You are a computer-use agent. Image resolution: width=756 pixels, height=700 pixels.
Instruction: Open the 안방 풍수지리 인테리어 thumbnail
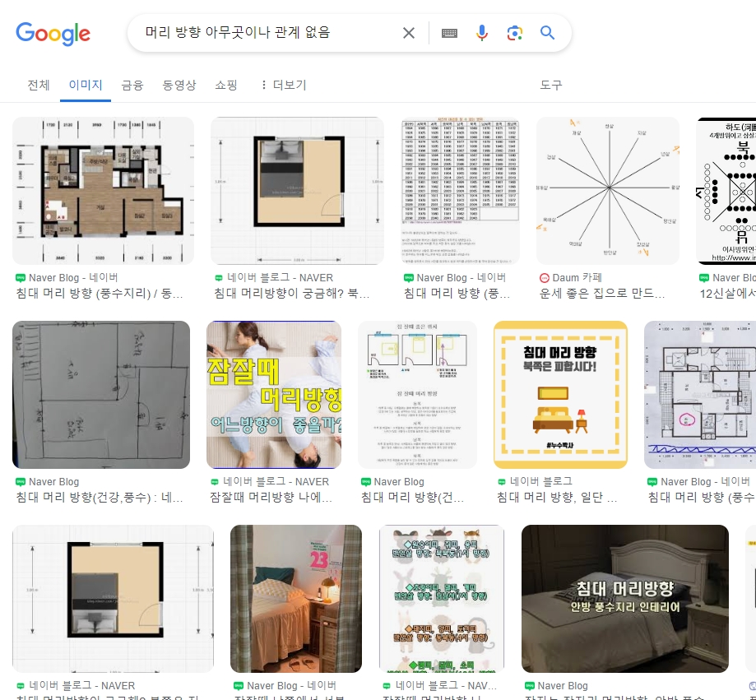(625, 598)
